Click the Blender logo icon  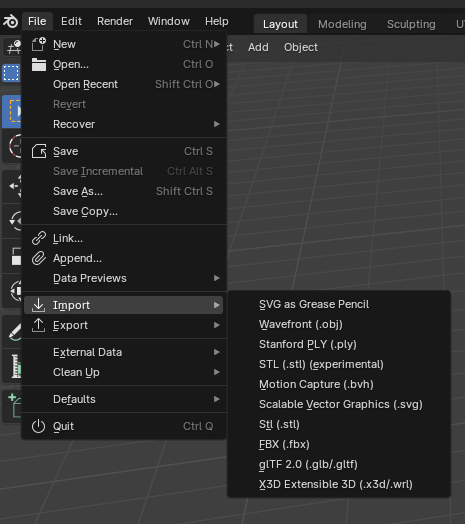[11, 21]
